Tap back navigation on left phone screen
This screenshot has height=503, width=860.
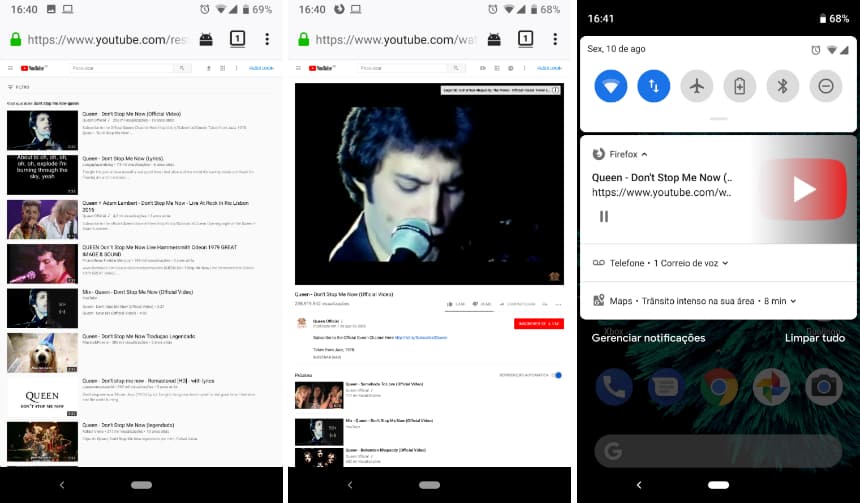[62, 485]
